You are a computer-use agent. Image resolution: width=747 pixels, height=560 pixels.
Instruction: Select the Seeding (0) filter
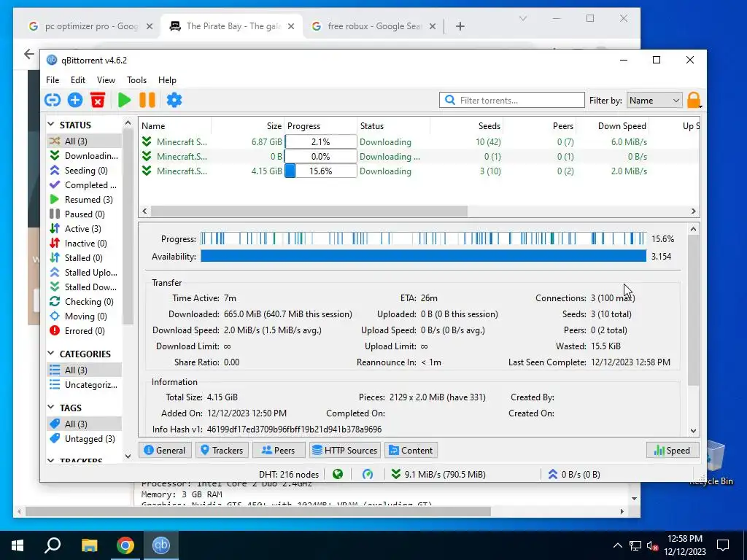click(85, 171)
